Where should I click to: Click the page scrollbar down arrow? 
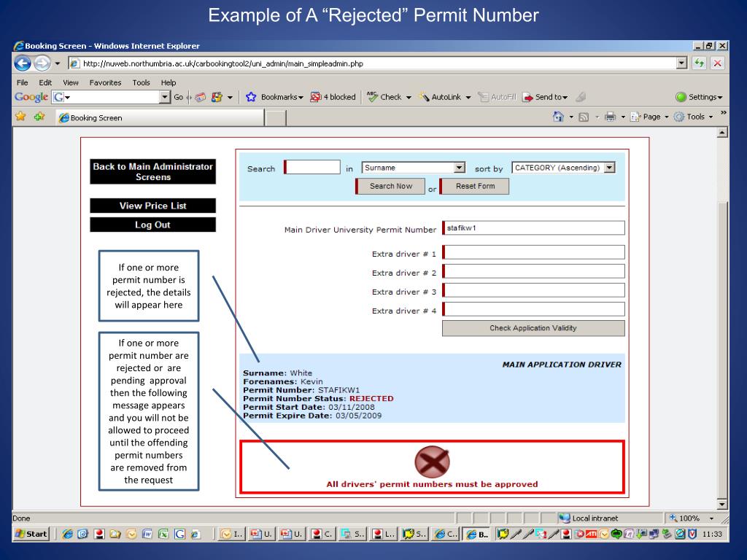coord(723,505)
